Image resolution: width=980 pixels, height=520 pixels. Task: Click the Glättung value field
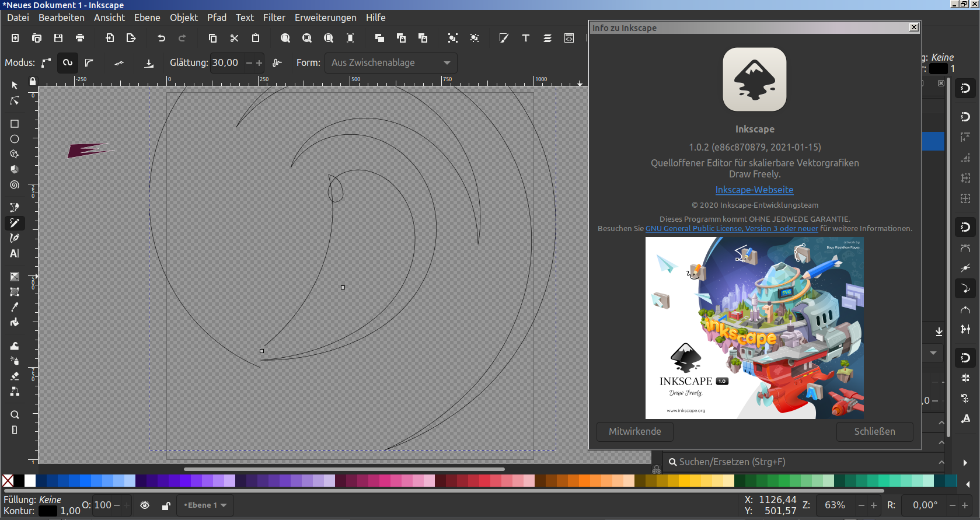click(226, 62)
